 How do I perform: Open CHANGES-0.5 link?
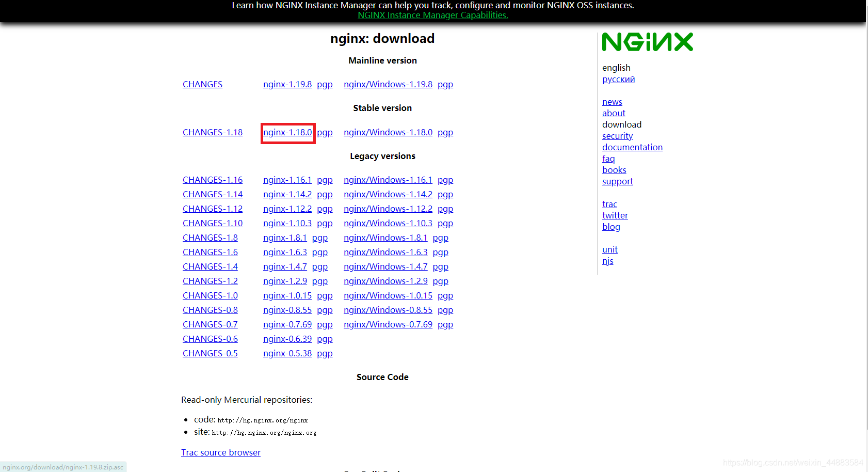coord(210,353)
